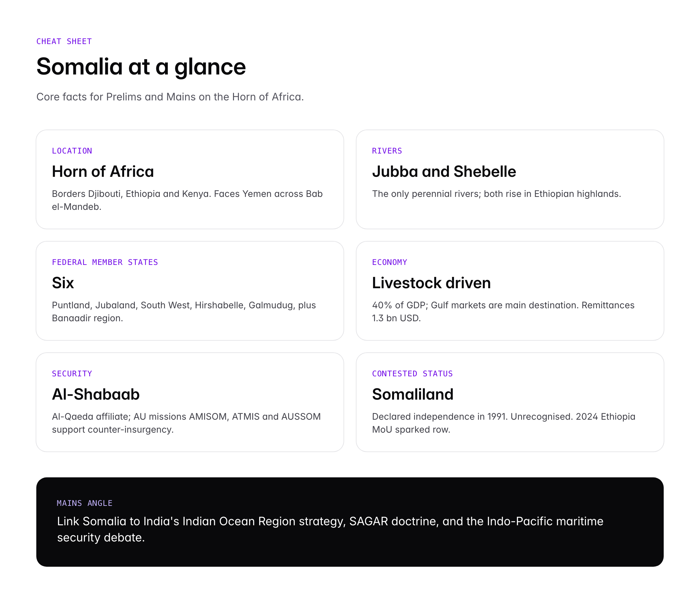Select the Al-Shabaab card heading

tap(96, 394)
